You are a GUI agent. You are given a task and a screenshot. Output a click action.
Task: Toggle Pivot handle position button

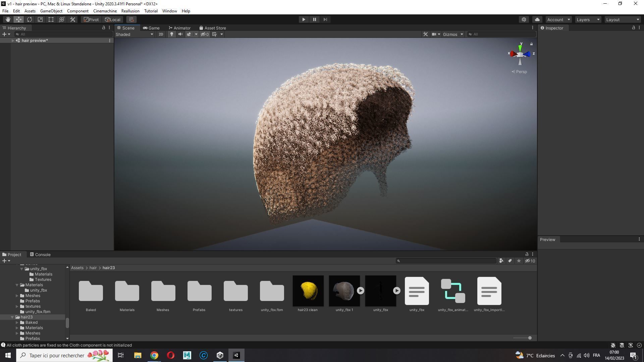click(91, 19)
